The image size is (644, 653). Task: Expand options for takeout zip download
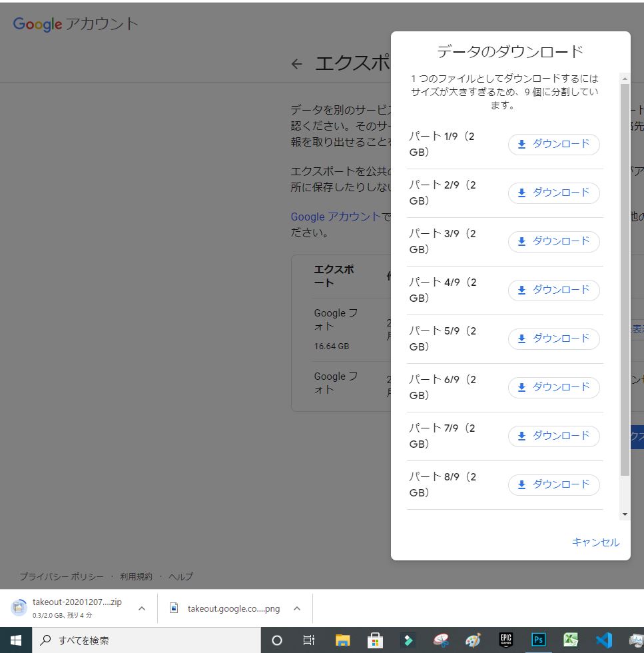click(x=142, y=608)
